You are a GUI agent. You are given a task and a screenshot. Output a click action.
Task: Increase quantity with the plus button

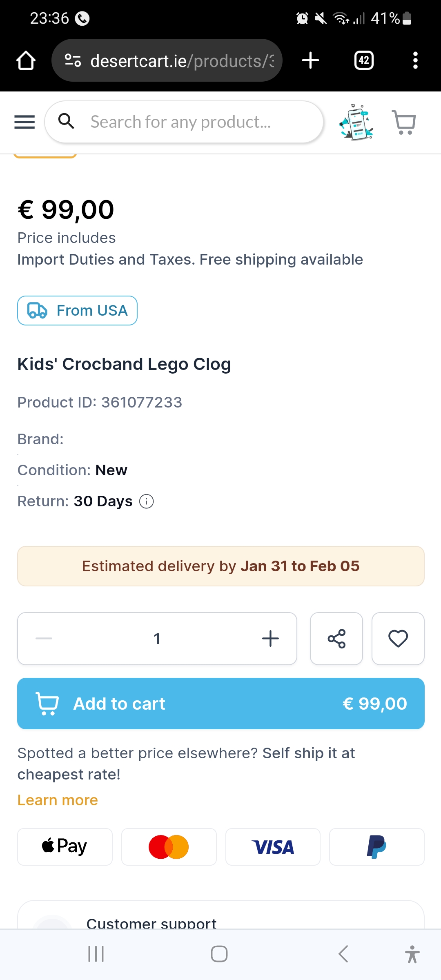coord(270,639)
